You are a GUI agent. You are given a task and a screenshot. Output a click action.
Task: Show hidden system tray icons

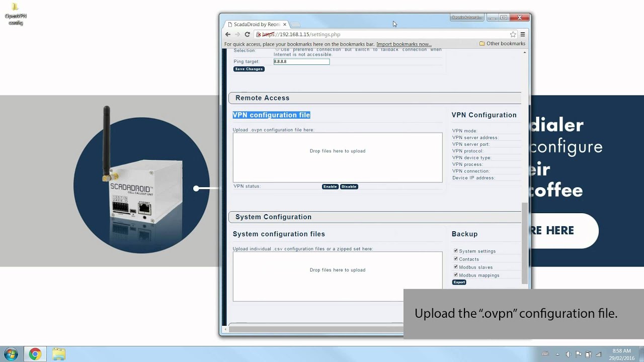(x=557, y=354)
